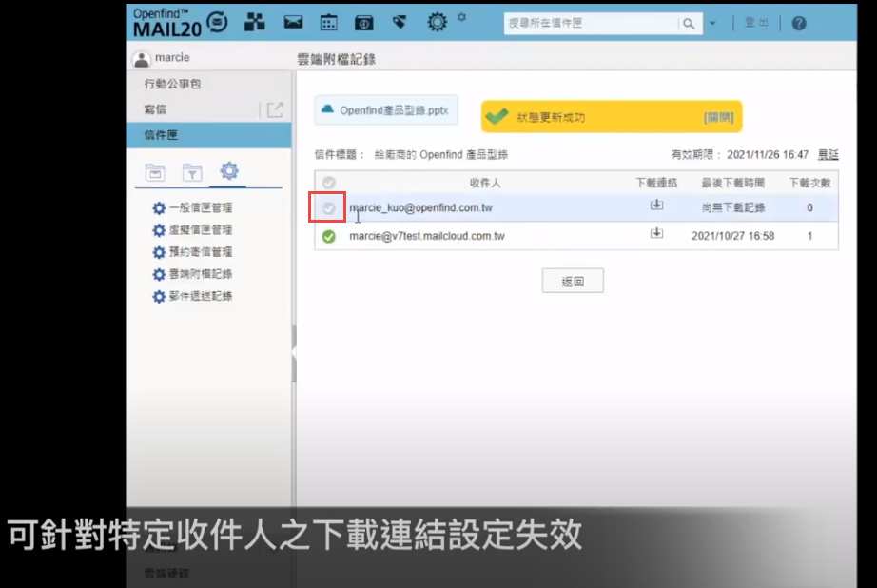Click the 2021/11/26 16:47 expiry date
The height and width of the screenshot is (588, 877).
pyautogui.click(x=768, y=155)
